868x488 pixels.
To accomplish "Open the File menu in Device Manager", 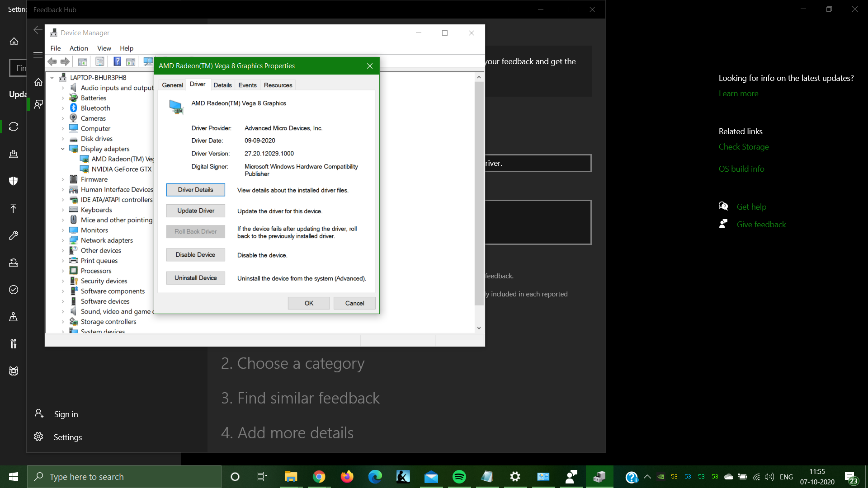I will (56, 48).
